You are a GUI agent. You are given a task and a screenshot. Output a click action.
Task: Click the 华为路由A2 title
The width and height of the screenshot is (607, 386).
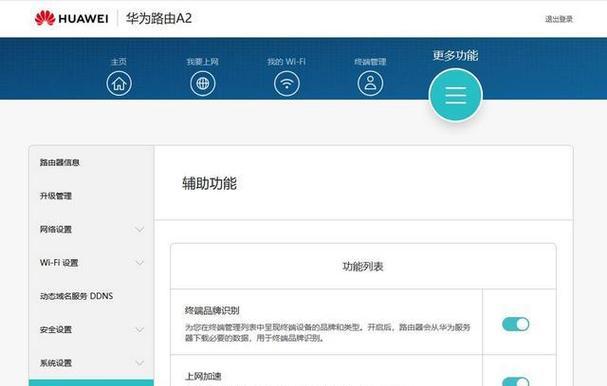(159, 18)
